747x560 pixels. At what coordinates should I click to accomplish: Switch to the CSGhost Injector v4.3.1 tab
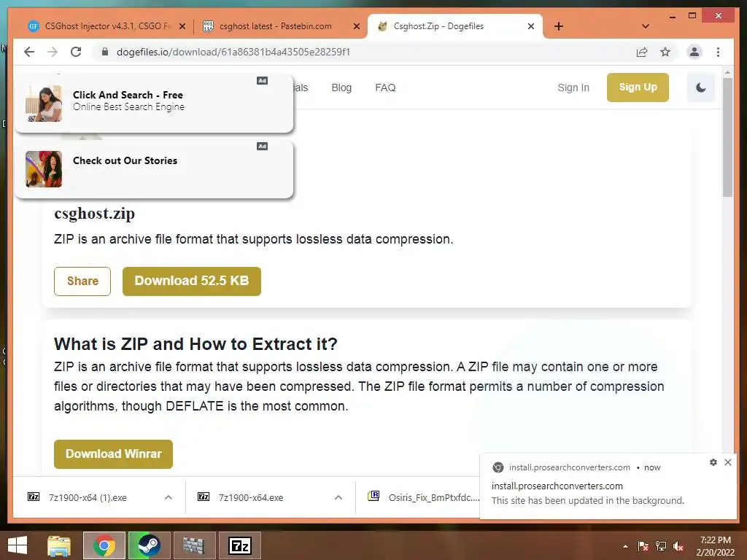(x=106, y=26)
